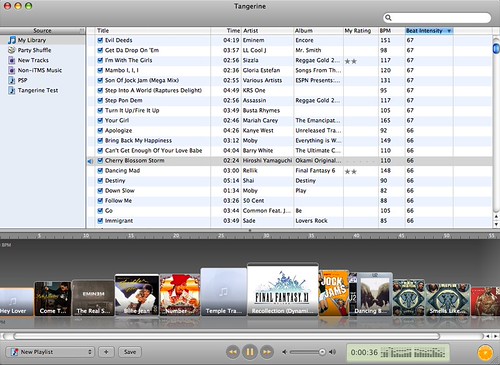500x365 pixels.
Task: Select the Number... album cover
Action: 180,295
